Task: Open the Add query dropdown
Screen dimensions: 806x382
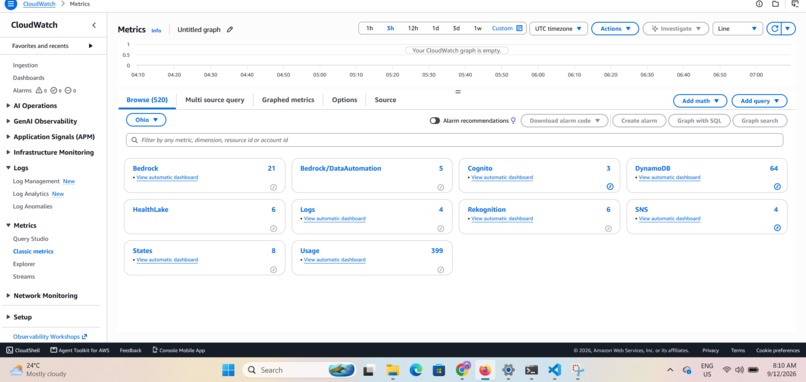Action: [759, 101]
